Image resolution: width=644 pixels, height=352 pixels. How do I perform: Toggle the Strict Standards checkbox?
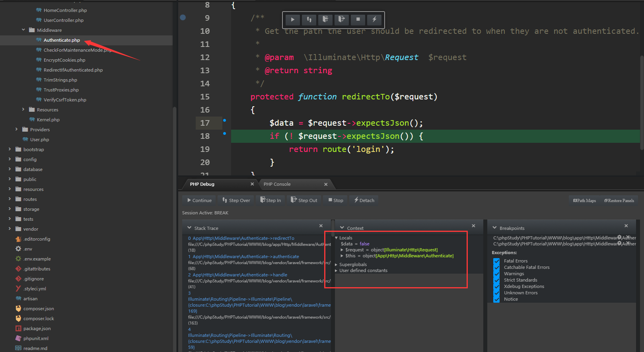coord(496,280)
